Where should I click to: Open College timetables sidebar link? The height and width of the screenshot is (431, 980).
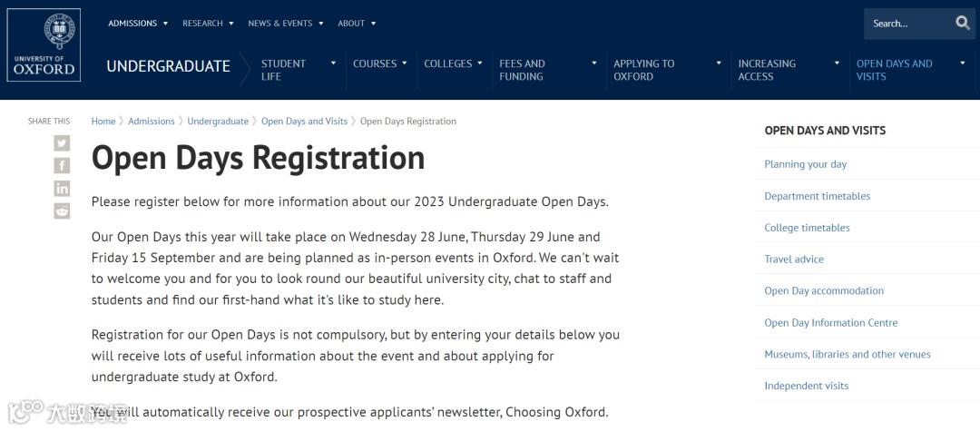[807, 228]
